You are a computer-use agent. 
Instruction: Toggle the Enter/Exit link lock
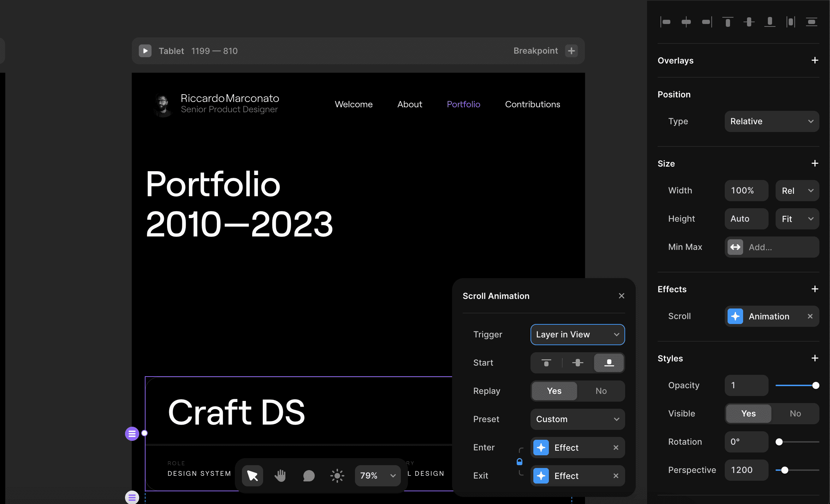(519, 462)
